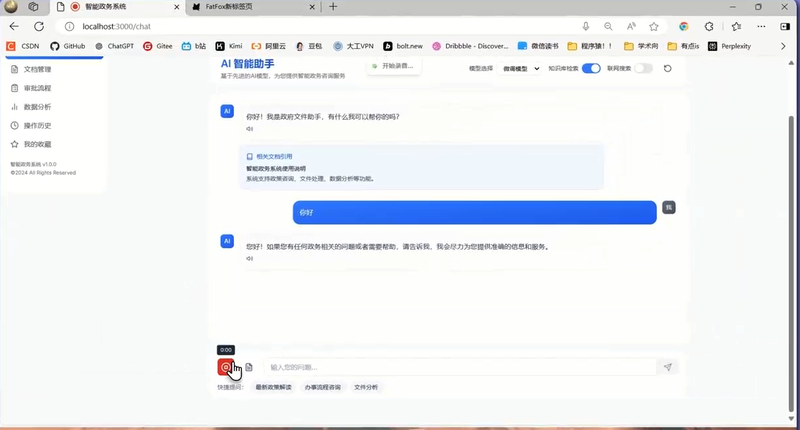Open the b站 bookmark
The image size is (800, 430).
tap(194, 46)
